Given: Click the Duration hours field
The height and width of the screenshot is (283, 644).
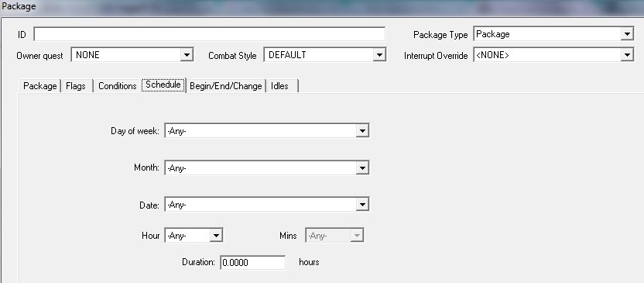Looking at the screenshot, I should click(252, 262).
